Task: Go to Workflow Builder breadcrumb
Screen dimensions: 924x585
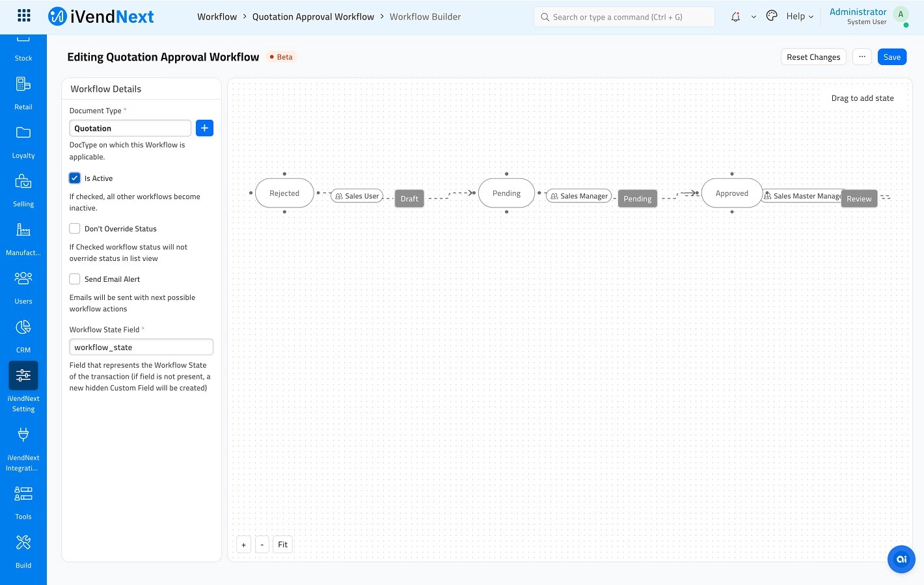Action: point(425,17)
